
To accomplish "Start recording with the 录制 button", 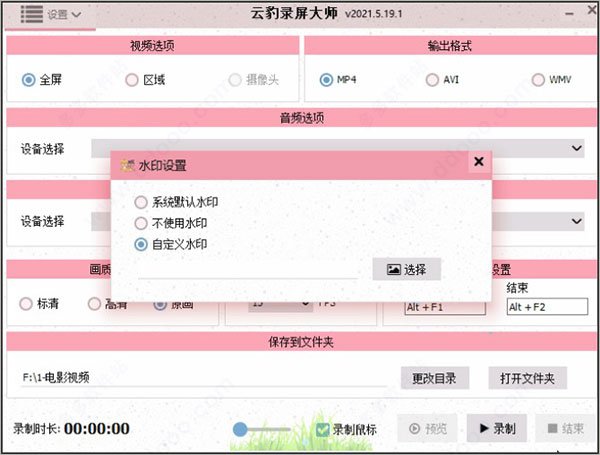I will pos(497,428).
